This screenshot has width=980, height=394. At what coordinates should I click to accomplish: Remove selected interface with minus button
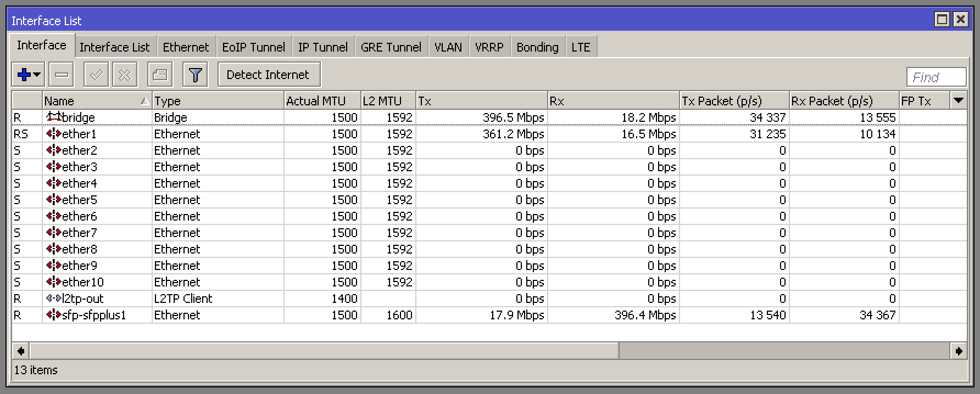pos(62,75)
